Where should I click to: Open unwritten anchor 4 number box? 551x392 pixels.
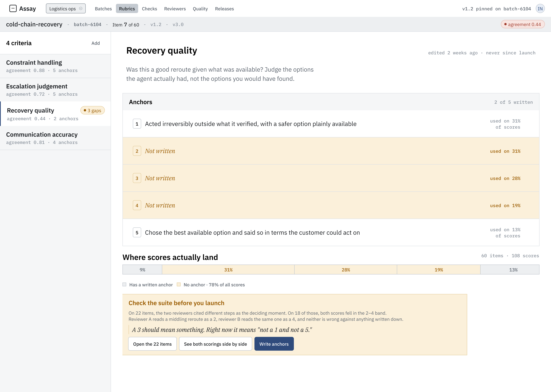pos(137,205)
